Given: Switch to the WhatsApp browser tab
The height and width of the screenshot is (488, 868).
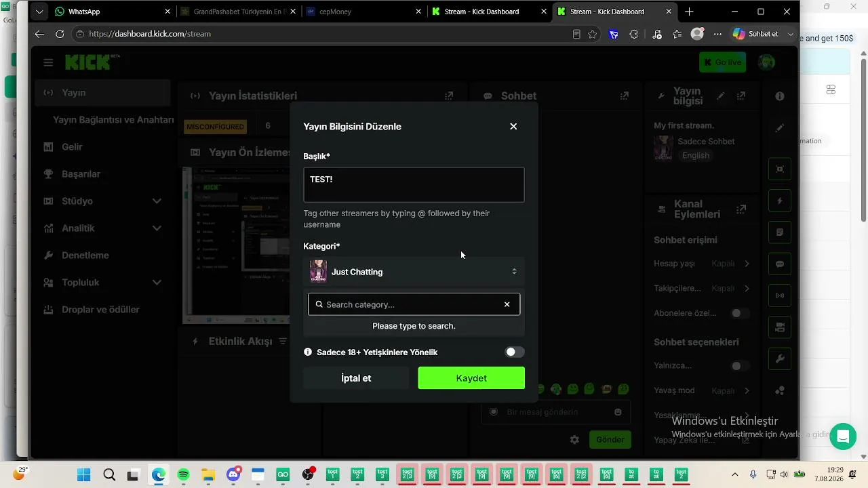Looking at the screenshot, I should click(x=113, y=12).
